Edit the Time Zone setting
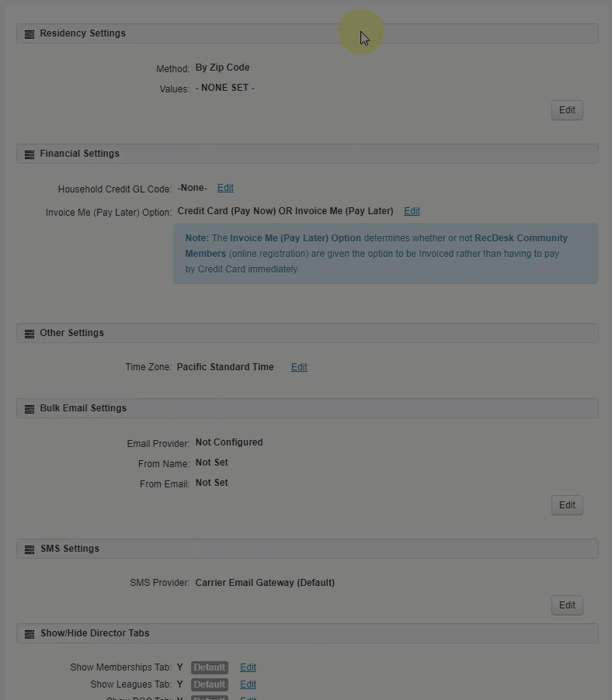The height and width of the screenshot is (700, 612). click(x=299, y=367)
